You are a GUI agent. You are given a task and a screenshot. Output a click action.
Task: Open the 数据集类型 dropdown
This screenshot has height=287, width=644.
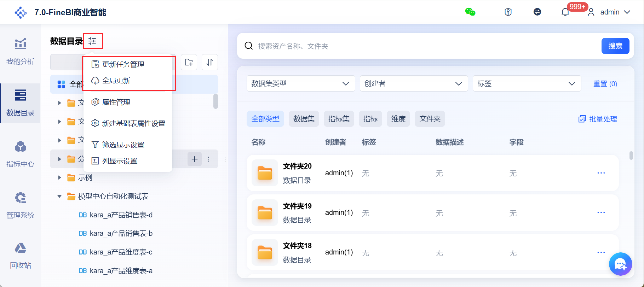[x=301, y=83]
